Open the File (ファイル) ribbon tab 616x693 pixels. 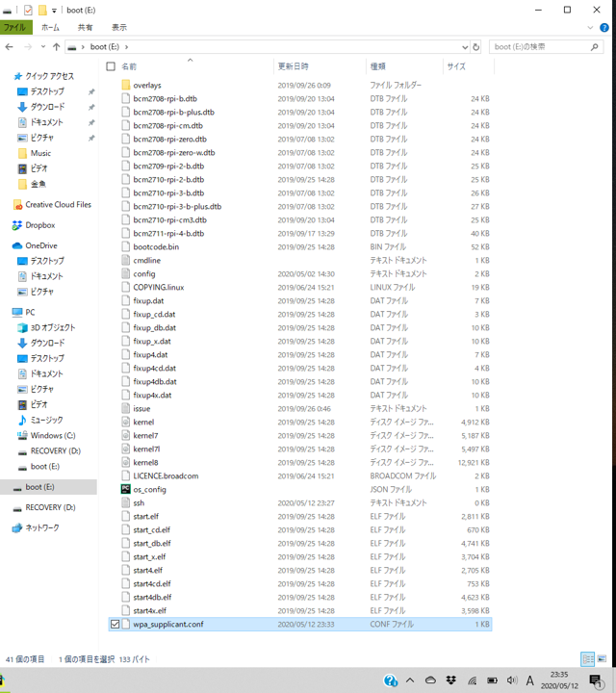(15, 27)
